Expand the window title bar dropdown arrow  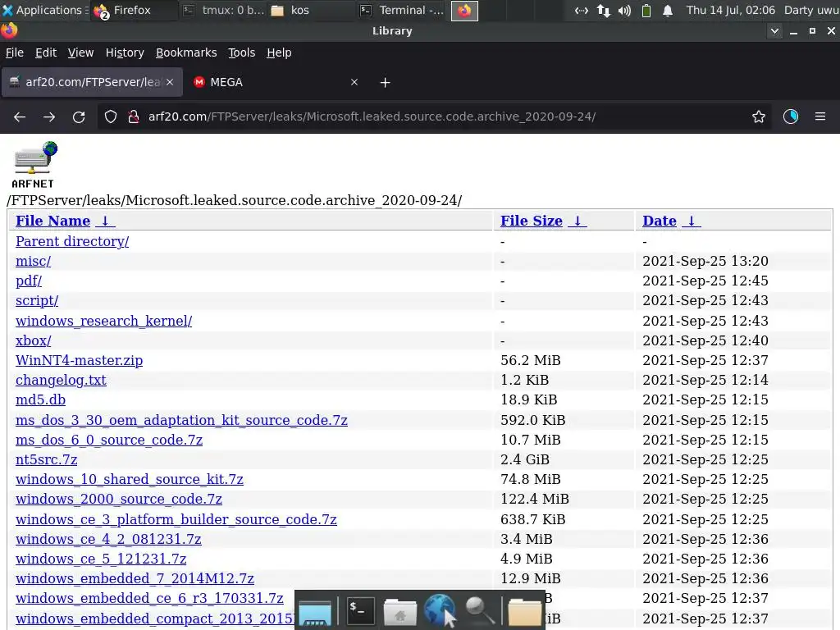[774, 31]
